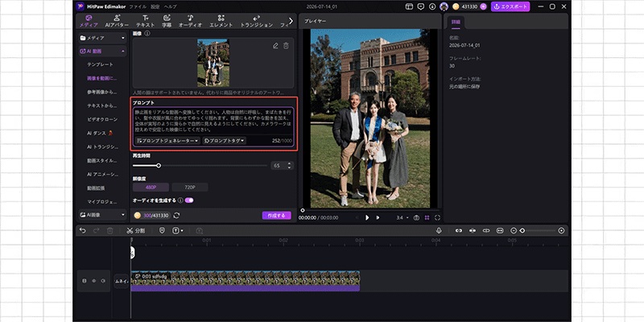The image size is (644, 322).
Task: Click the エクスポート button
Action: 510,6
